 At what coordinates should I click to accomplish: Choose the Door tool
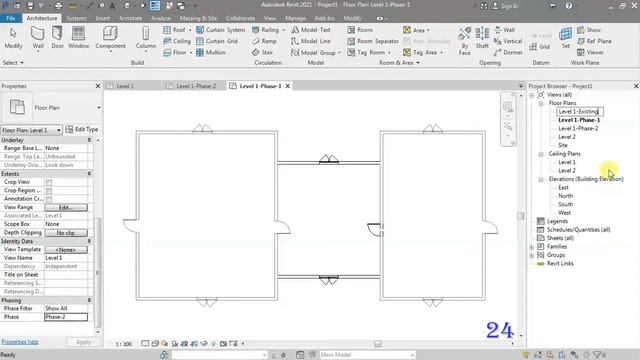(57, 38)
